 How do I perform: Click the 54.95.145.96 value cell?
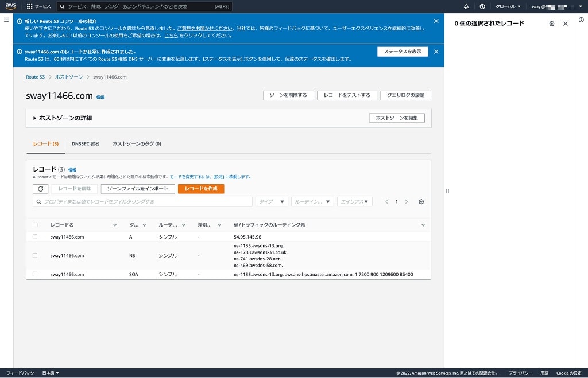coord(247,237)
